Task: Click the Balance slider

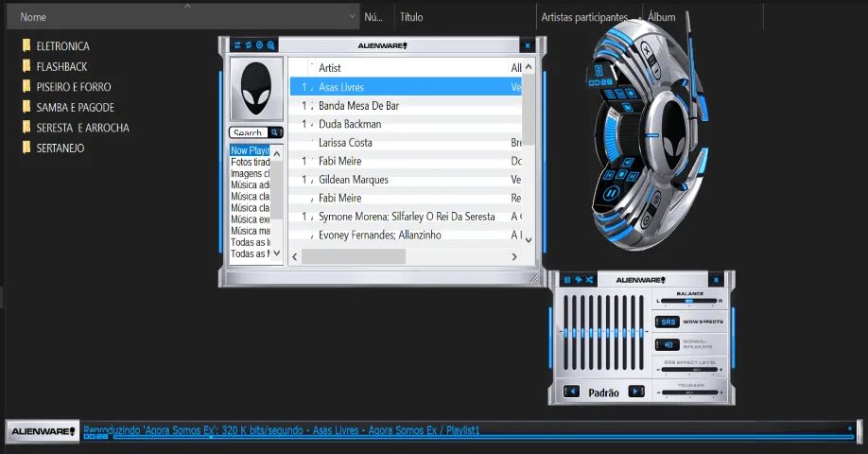Action: [x=689, y=301]
